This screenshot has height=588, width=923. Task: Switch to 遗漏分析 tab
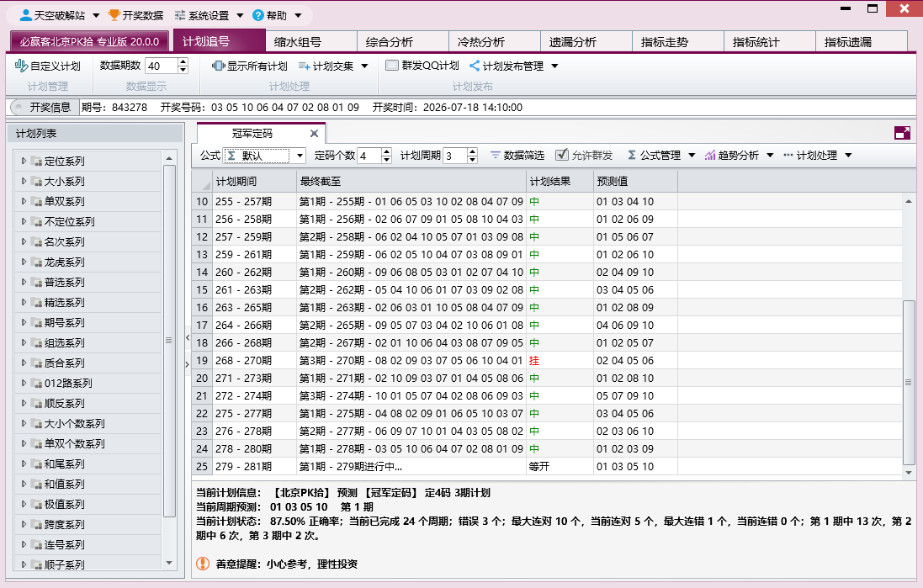coord(586,42)
